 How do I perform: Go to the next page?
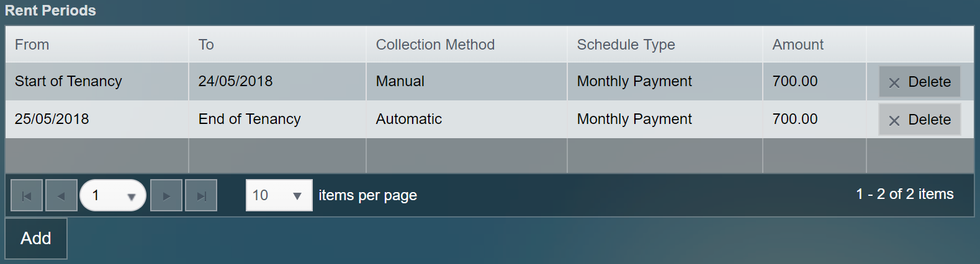(166, 196)
